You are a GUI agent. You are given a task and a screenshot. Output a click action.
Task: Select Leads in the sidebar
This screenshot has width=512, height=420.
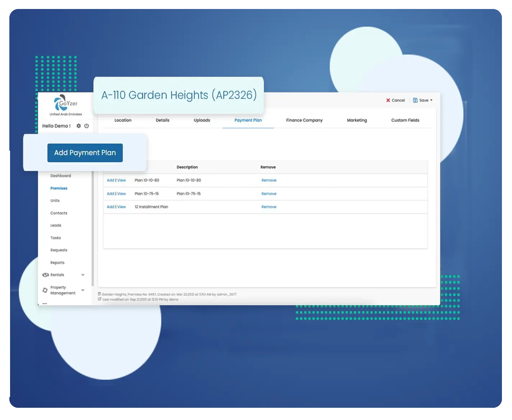point(56,225)
